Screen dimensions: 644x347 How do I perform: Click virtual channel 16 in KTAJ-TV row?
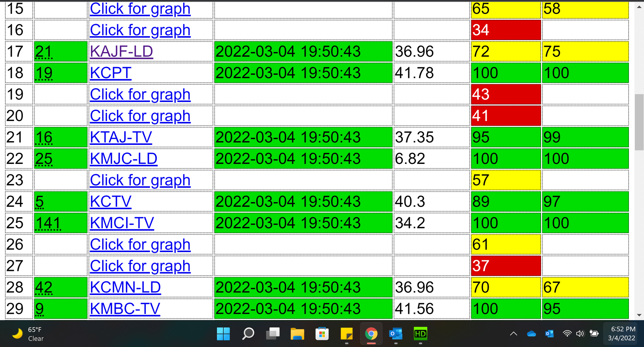pos(44,137)
